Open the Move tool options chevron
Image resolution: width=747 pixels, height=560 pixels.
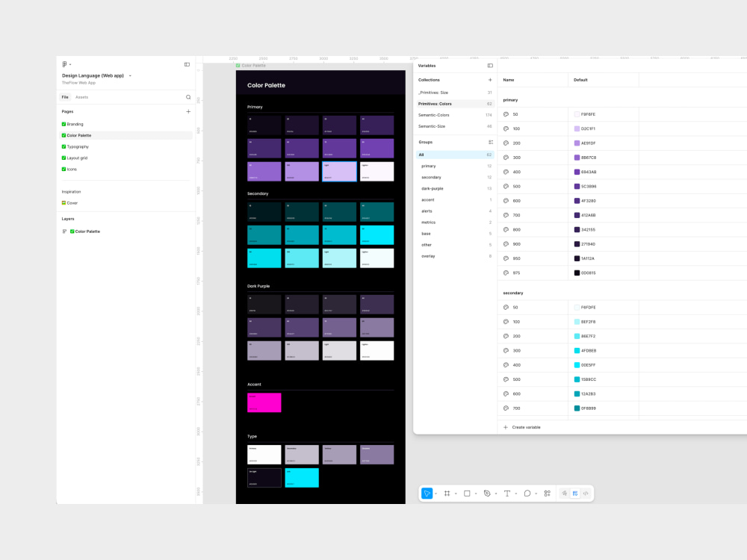(x=436, y=494)
